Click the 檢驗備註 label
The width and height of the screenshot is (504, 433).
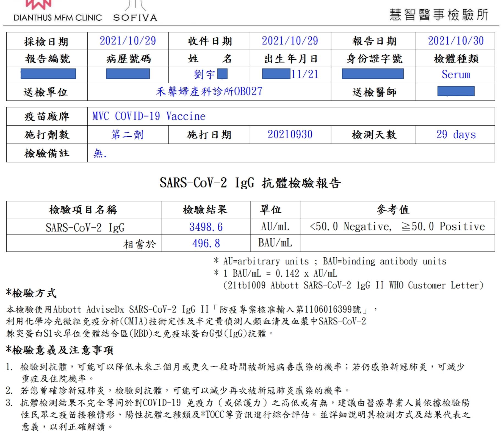[x=47, y=153]
